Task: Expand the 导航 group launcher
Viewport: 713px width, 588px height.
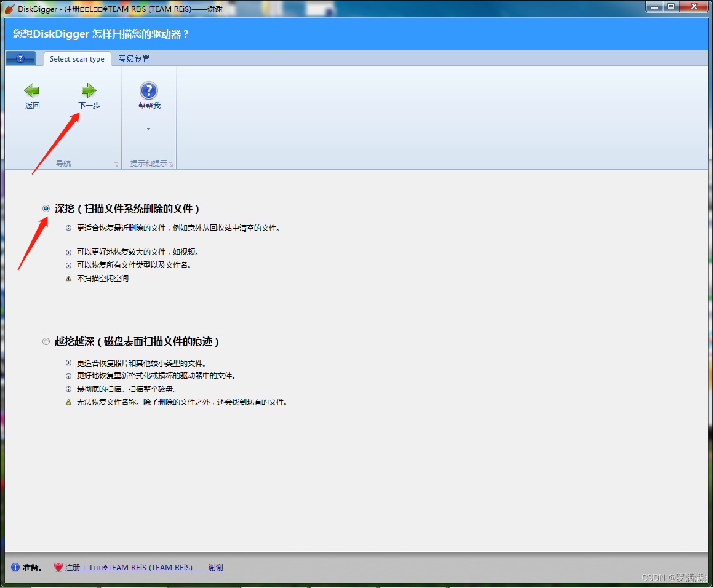Action: tap(116, 165)
